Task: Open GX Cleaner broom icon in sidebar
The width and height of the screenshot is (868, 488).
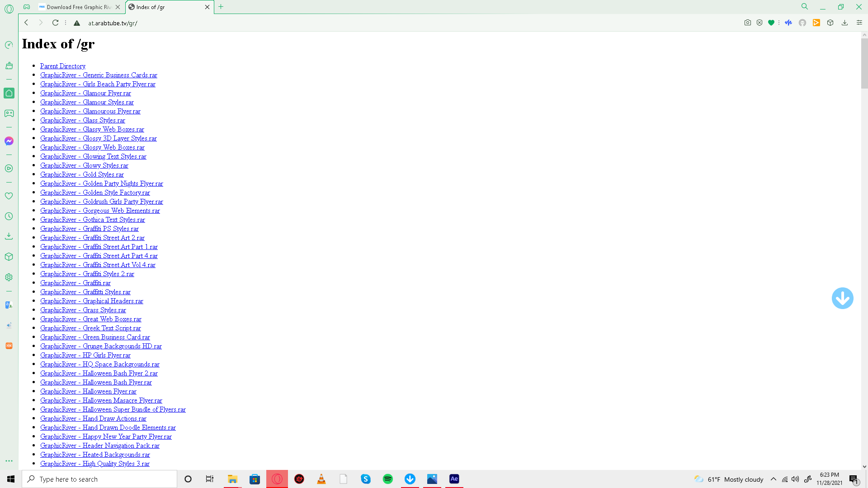Action: point(9,66)
